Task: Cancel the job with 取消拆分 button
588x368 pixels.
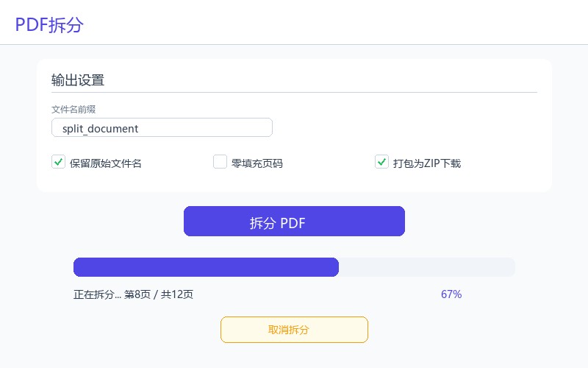Action: [295, 330]
